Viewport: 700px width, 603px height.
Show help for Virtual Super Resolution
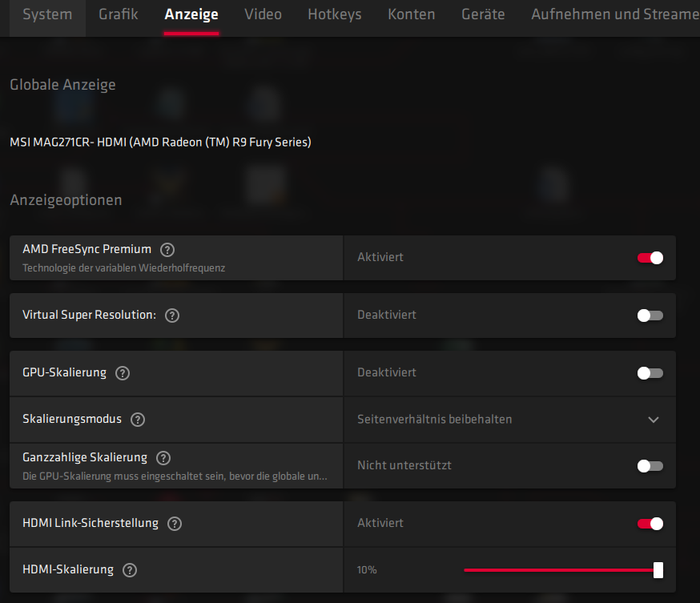(x=172, y=316)
